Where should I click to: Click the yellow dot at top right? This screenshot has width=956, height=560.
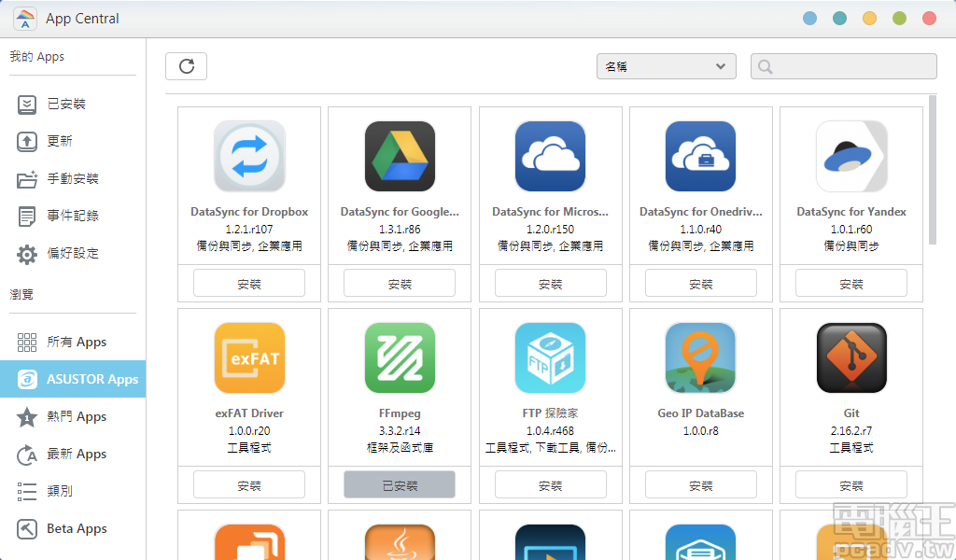point(869,17)
